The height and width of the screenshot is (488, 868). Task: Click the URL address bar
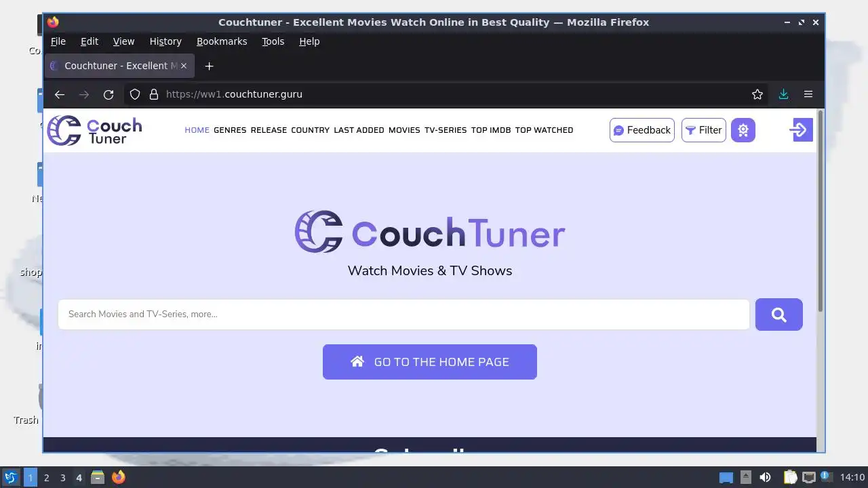tap(448, 94)
